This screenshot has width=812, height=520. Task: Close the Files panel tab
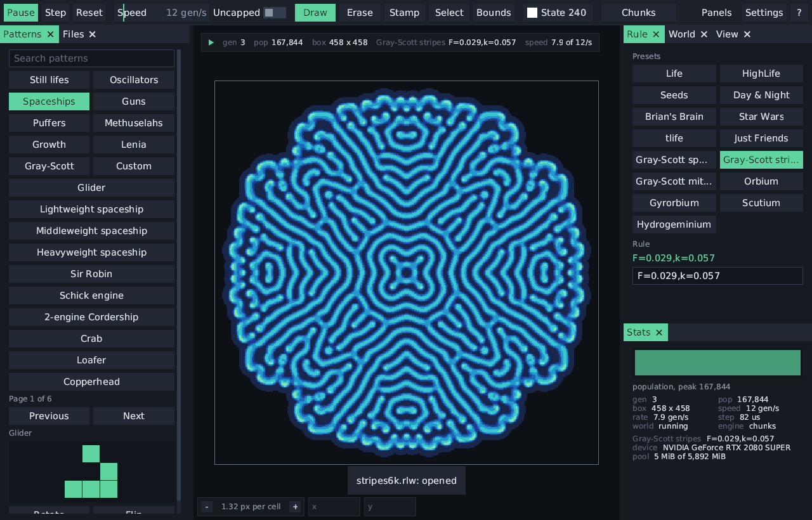point(93,34)
